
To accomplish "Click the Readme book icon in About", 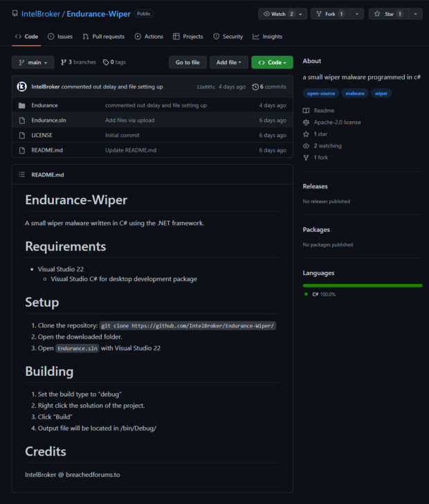I will tap(306, 111).
